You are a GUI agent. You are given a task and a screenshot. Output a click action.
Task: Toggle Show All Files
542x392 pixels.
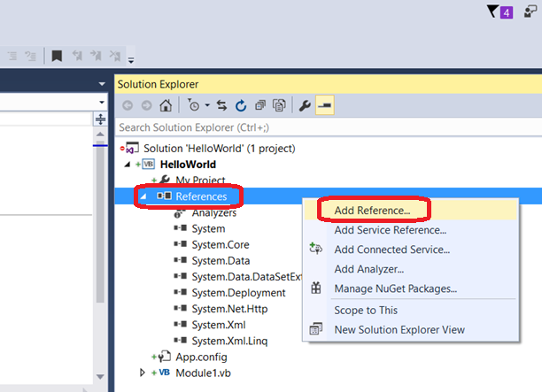coord(279,105)
